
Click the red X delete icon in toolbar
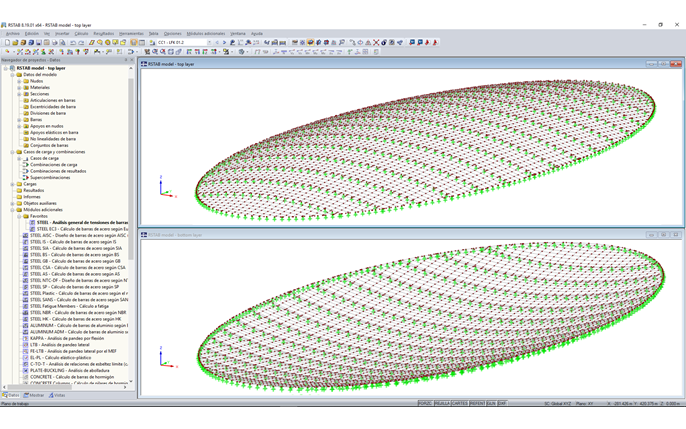(x=376, y=42)
